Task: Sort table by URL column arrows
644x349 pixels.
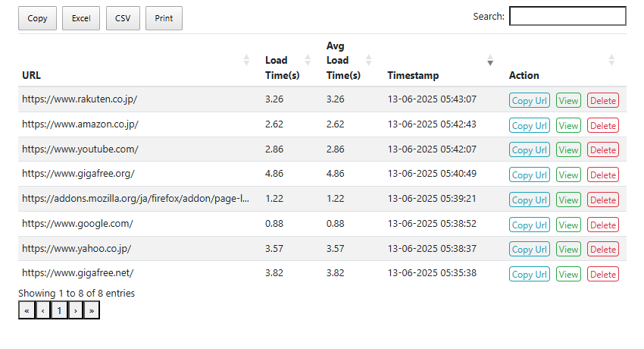Action: point(246,60)
